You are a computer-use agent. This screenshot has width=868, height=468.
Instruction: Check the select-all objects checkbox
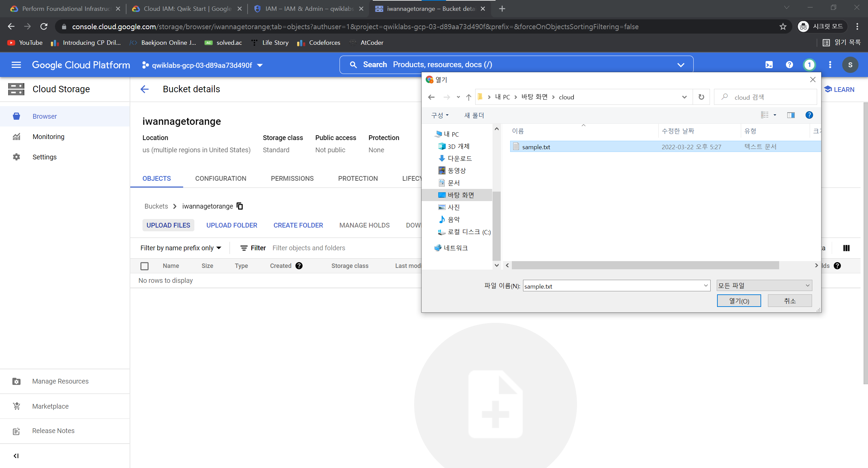coord(144,266)
